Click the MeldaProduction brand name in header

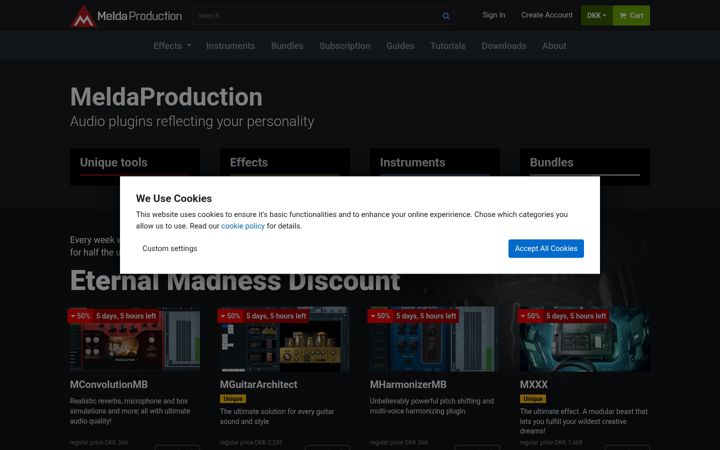140,16
